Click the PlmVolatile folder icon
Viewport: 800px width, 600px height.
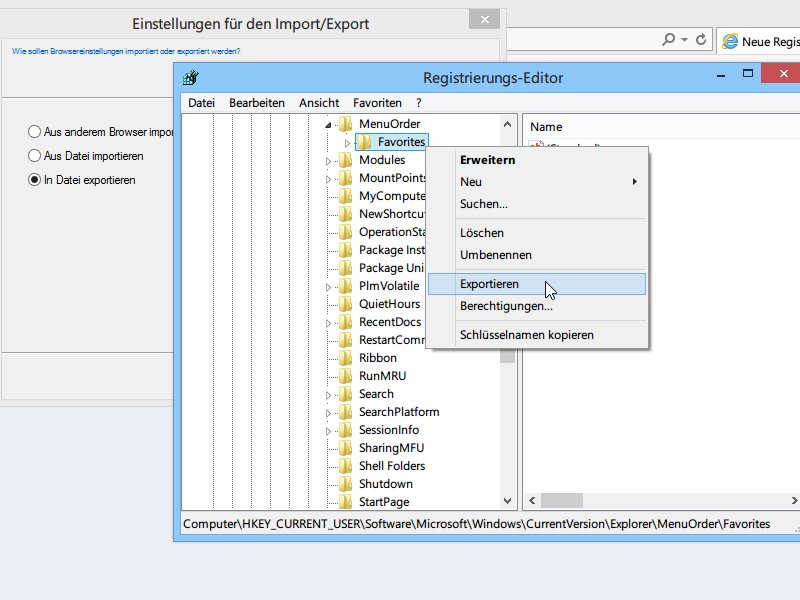tap(346, 286)
